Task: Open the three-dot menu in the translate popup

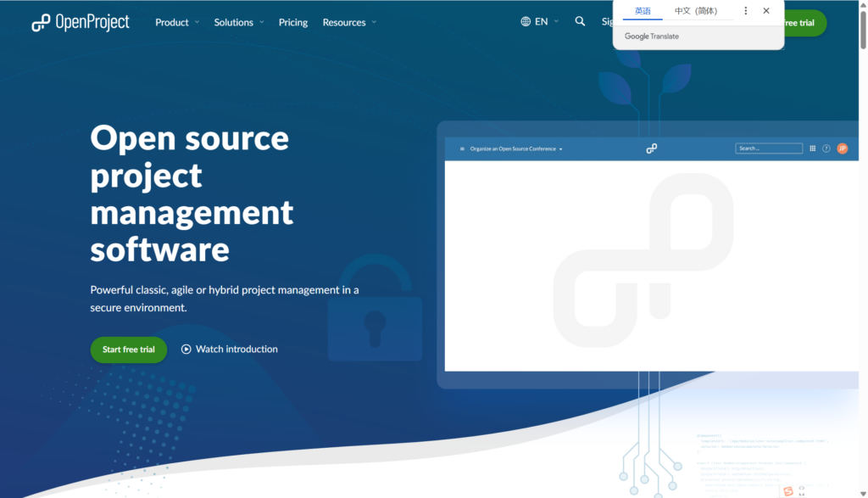Action: (x=745, y=10)
